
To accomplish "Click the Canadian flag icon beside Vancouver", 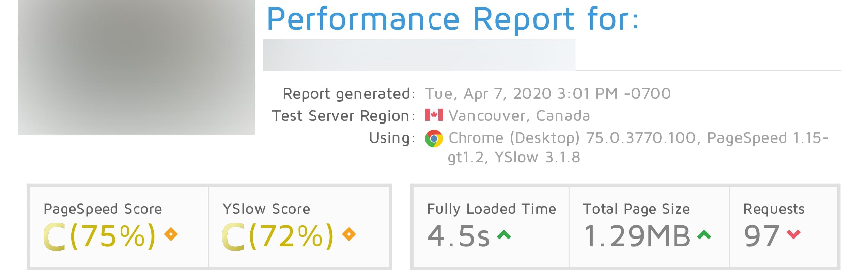I will (434, 115).
